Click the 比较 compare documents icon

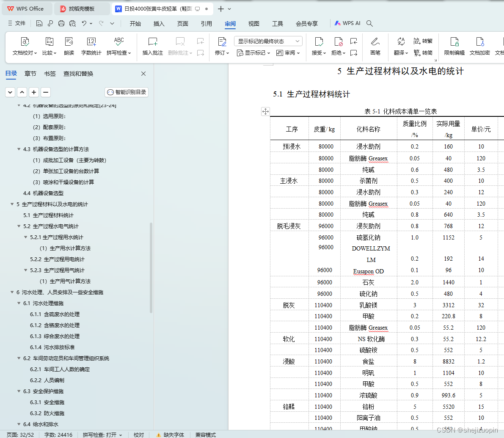pos(49,46)
